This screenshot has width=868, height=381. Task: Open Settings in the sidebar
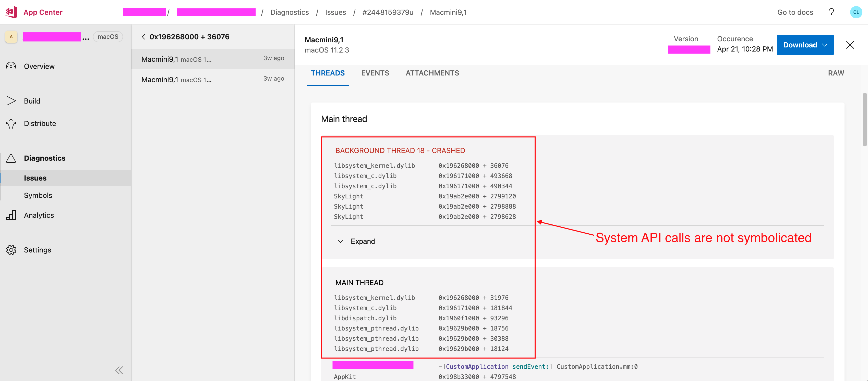tap(38, 250)
